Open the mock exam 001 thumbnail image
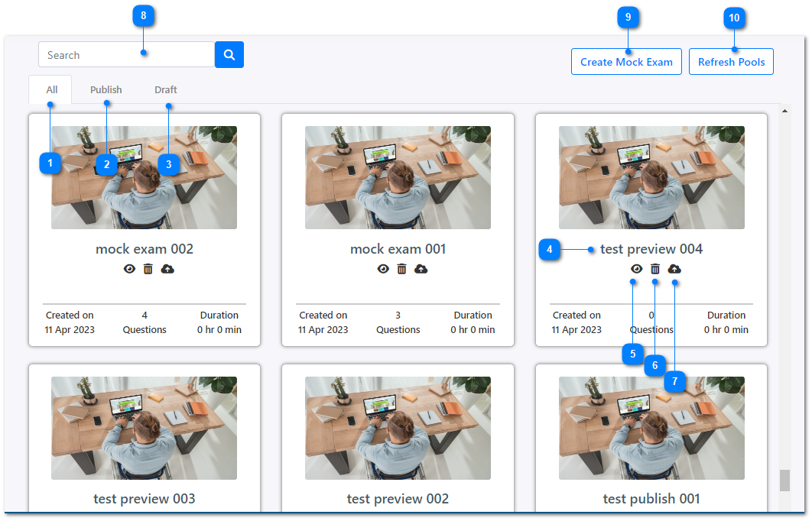 398,177
